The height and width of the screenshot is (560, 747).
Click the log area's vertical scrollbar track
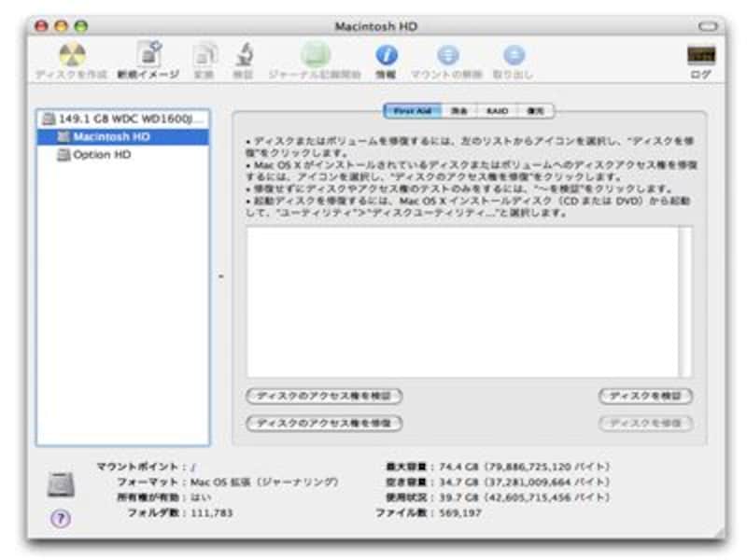(x=684, y=301)
